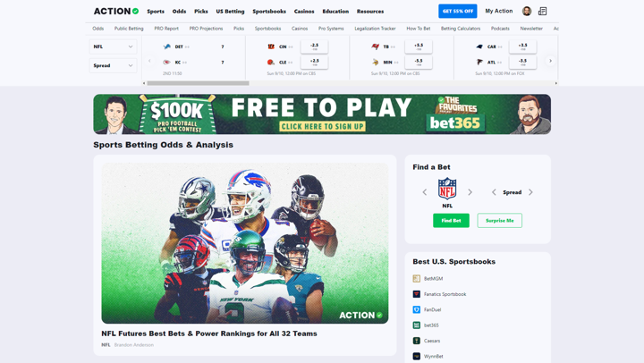Click the Atlanta Falcons team logo
Screen dimensions: 644x363
coord(479,62)
